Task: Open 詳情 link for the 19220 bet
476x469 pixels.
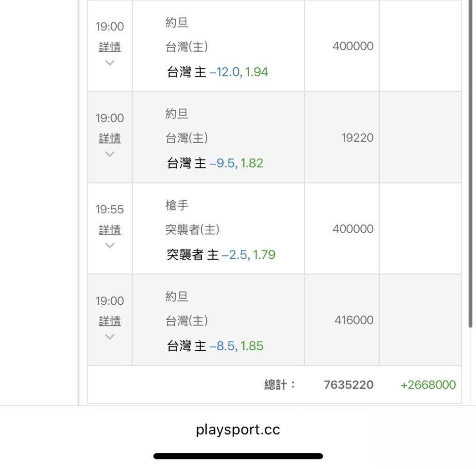Action: [x=110, y=138]
